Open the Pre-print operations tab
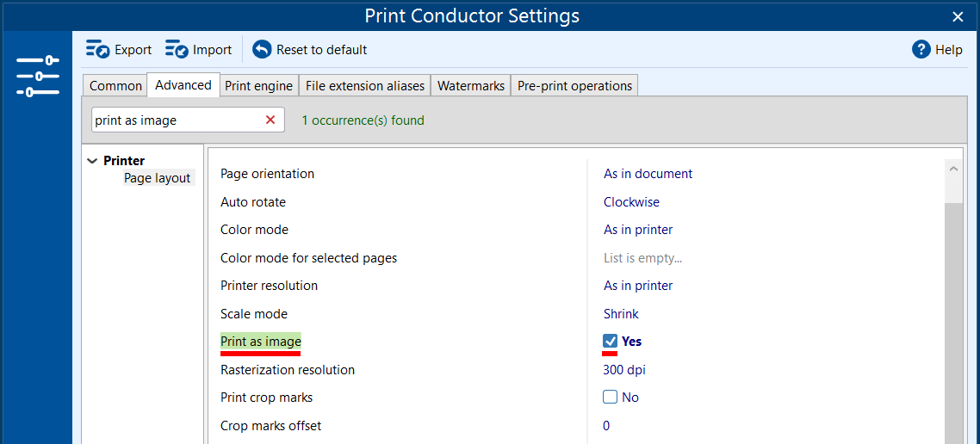The image size is (980, 444). 574,86
